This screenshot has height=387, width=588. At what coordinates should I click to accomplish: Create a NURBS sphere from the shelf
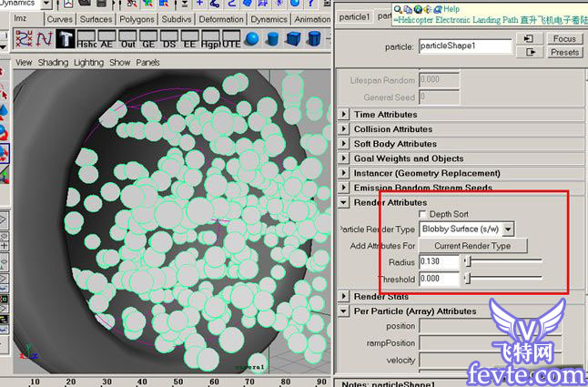tap(252, 39)
